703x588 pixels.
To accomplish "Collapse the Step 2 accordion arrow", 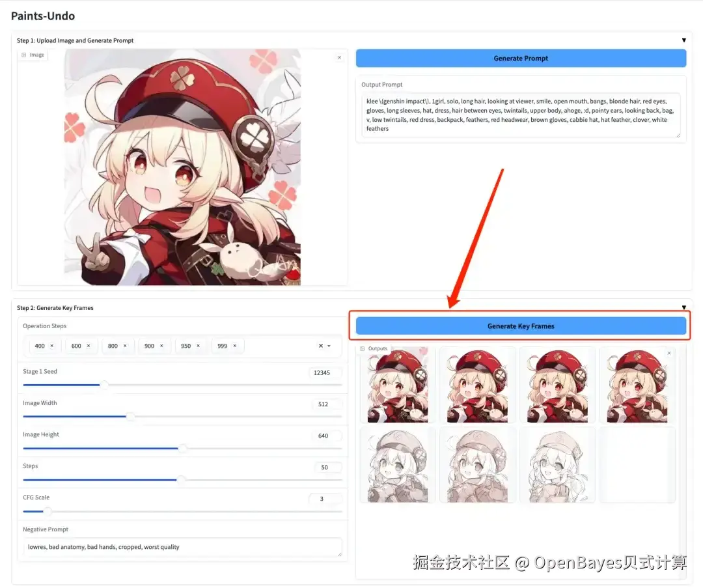I will coord(683,308).
